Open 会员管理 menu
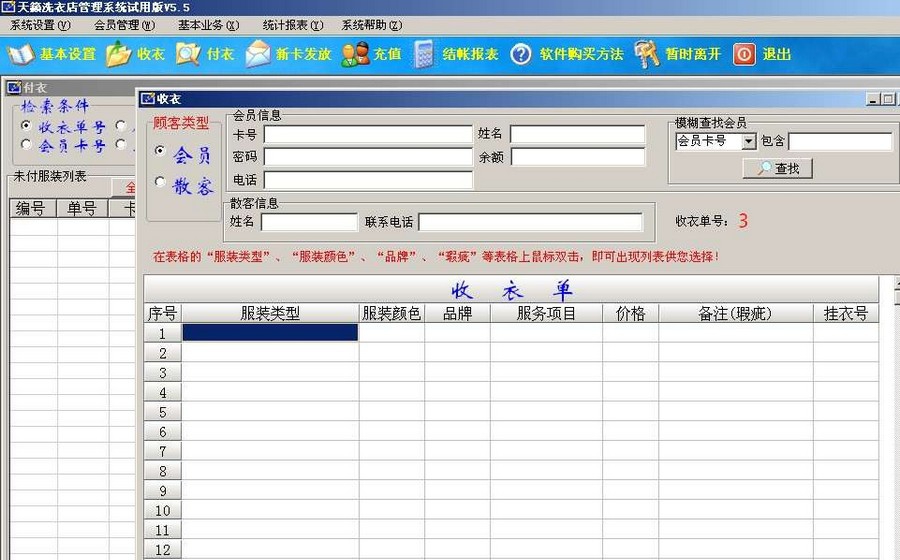The image size is (900, 560). (125, 25)
